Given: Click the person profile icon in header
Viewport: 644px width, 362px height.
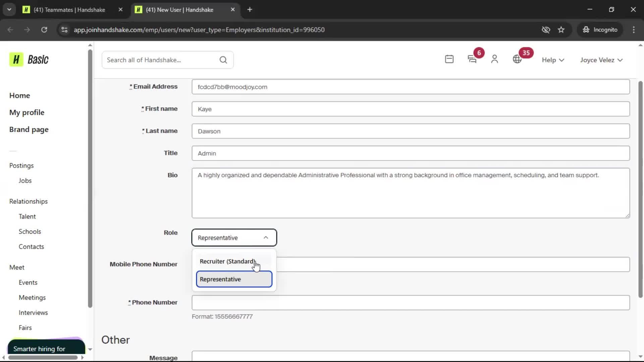Looking at the screenshot, I should [x=494, y=59].
